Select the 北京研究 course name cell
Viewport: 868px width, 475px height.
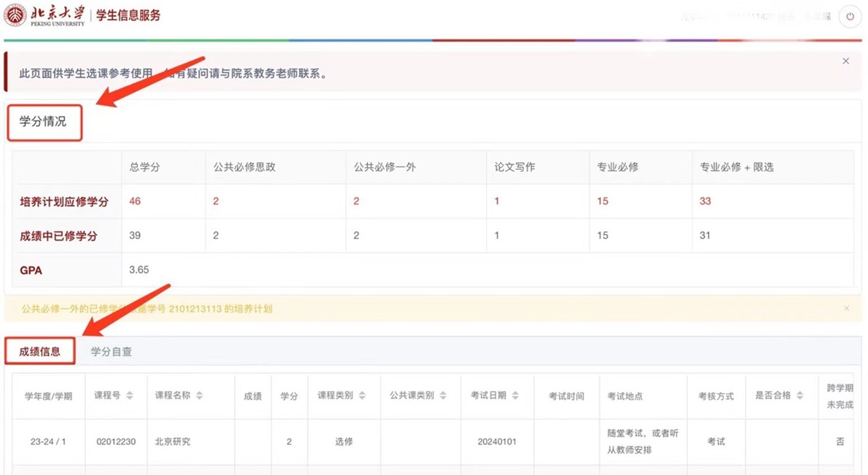173,441
